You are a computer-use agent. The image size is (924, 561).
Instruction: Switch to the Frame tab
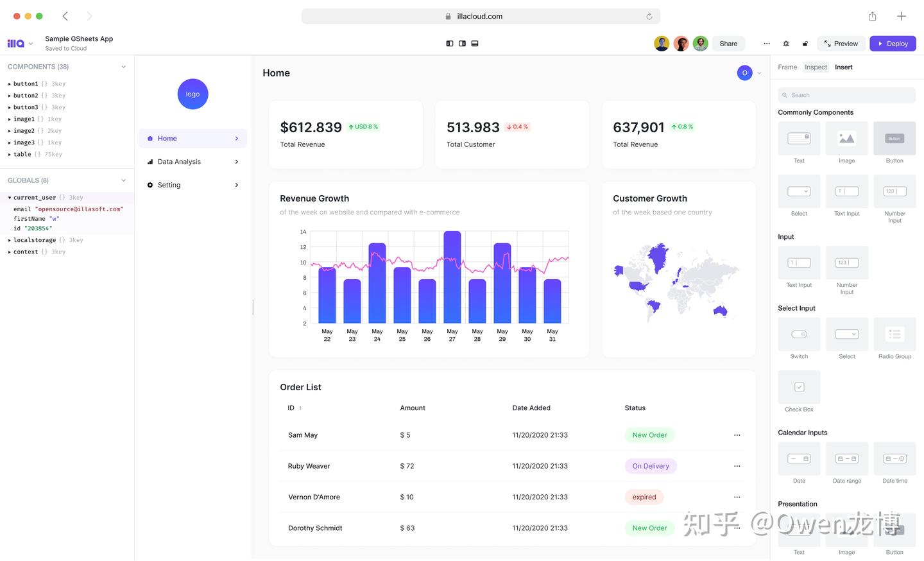[787, 67]
